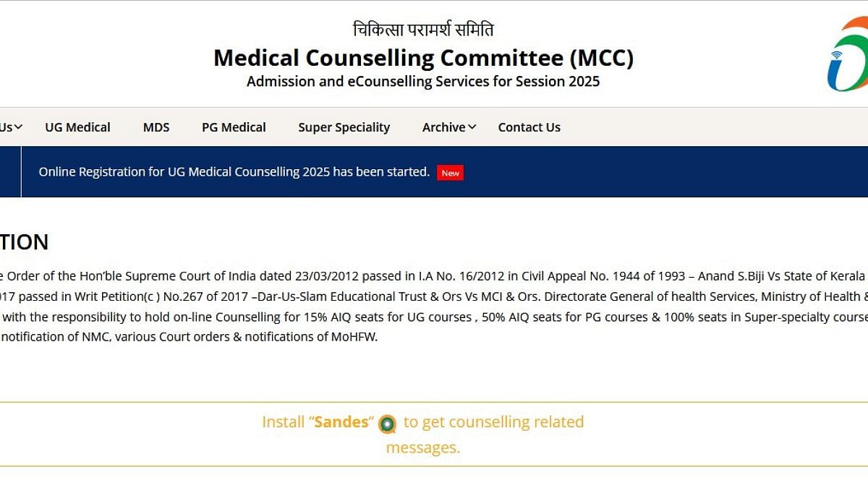Click the Archive menu label
This screenshot has height=488, width=868.
coord(443,127)
